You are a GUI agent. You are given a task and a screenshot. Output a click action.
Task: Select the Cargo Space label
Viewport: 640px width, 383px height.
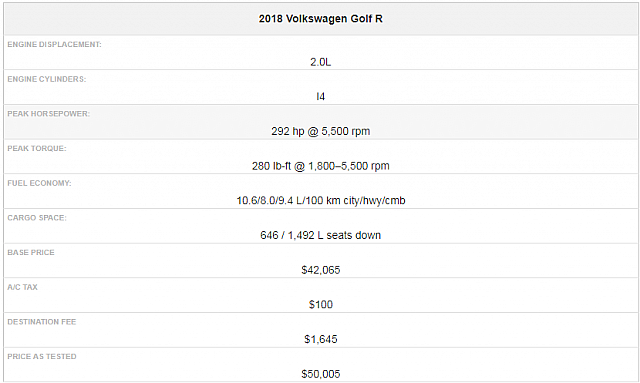pyautogui.click(x=37, y=218)
